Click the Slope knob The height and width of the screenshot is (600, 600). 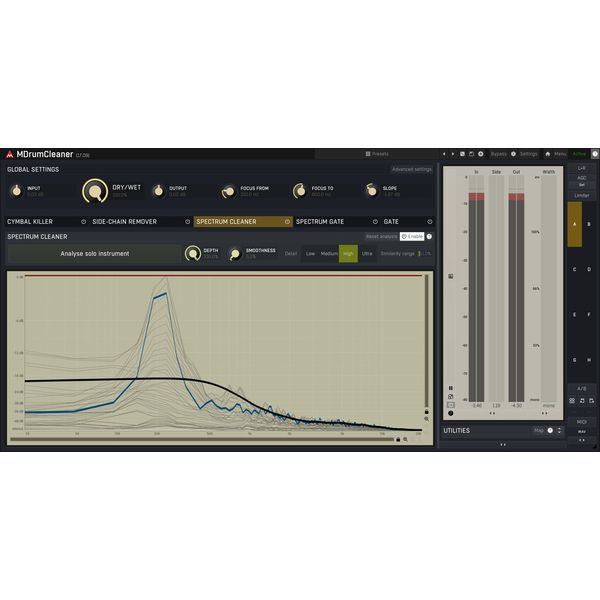coord(371,191)
